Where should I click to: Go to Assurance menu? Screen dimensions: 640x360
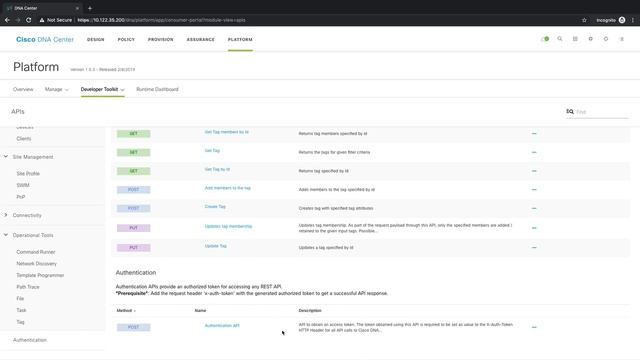(x=200, y=40)
